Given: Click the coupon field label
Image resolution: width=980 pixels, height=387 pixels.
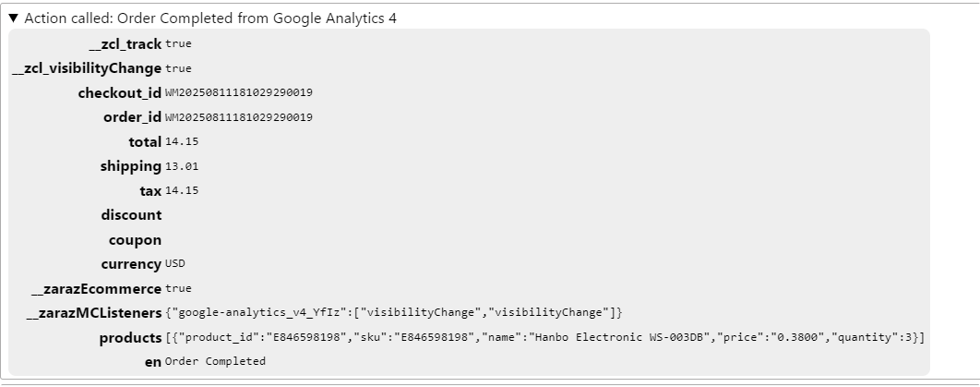Looking at the screenshot, I should [x=135, y=240].
